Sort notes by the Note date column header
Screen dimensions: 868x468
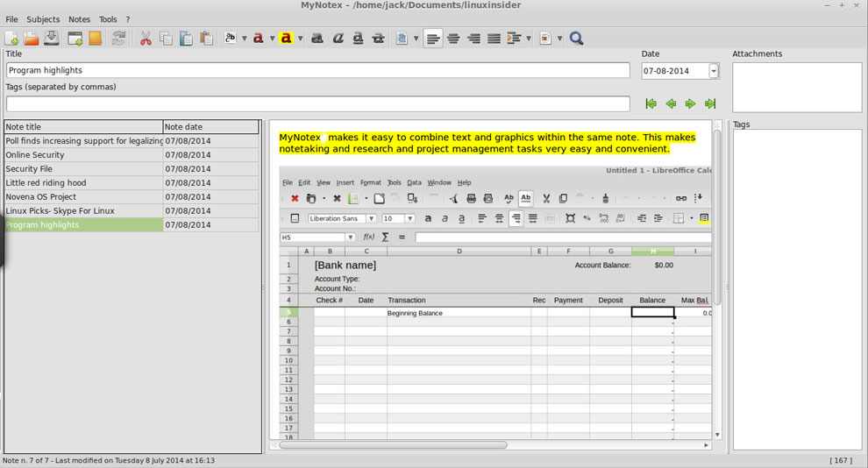211,127
